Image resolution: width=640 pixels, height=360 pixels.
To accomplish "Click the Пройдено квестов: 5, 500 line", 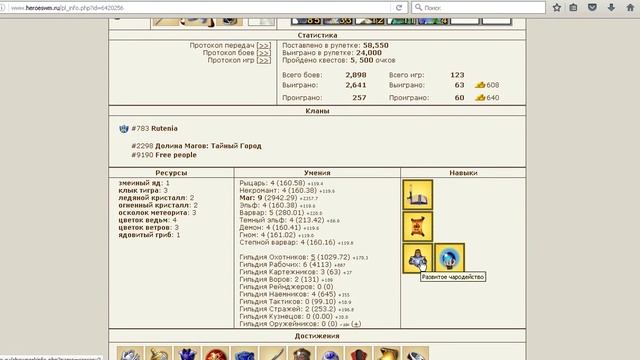I will pos(339,60).
